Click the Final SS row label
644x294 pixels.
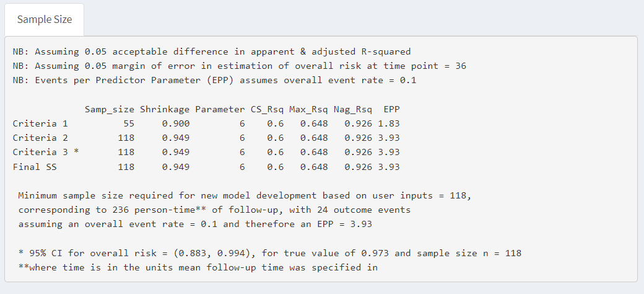tap(35, 167)
